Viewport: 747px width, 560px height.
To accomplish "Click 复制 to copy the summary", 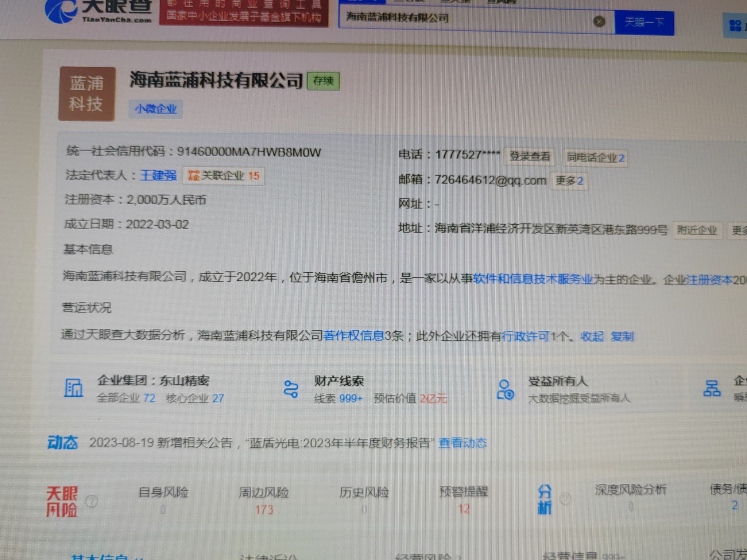I will click(622, 336).
